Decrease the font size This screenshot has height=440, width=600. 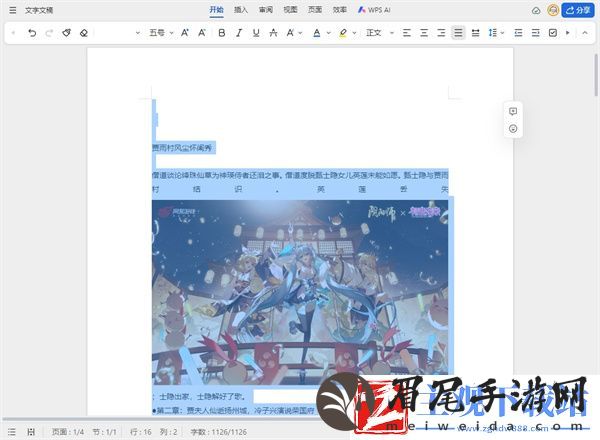pyautogui.click(x=202, y=33)
